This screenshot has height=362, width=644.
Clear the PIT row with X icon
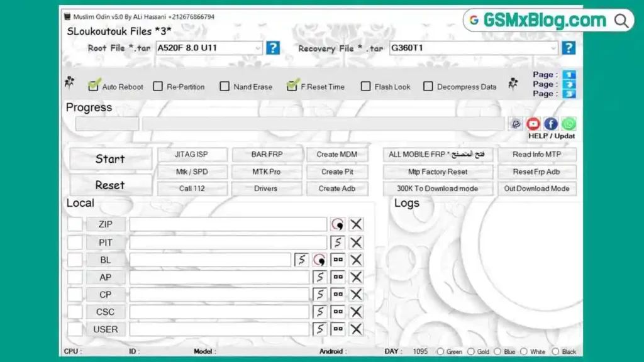(356, 242)
